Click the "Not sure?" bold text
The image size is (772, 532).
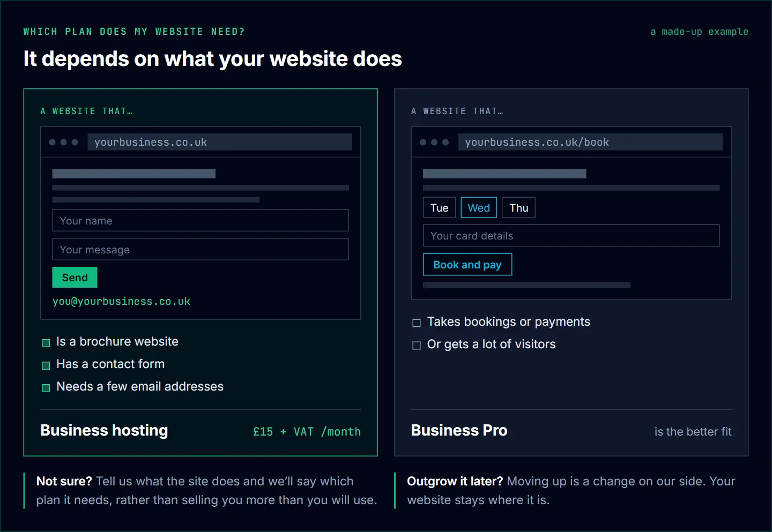(x=64, y=481)
